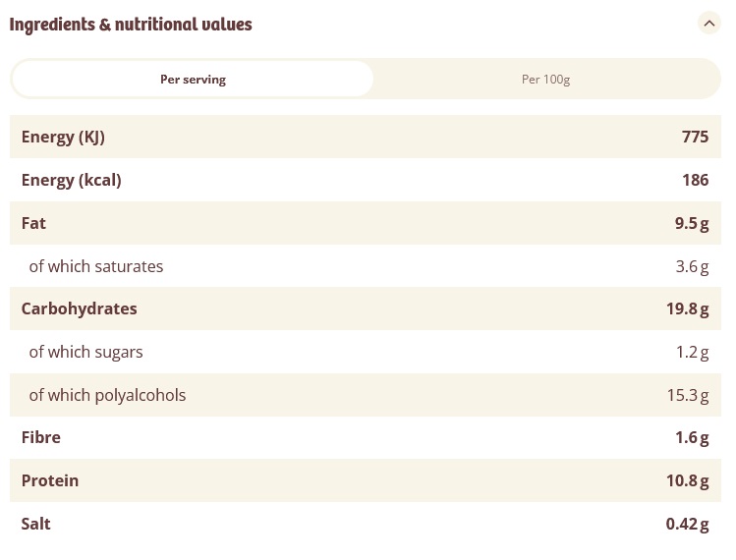Click the 'of which polyalcohols' label
This screenshot has height=560, width=736.
point(107,395)
